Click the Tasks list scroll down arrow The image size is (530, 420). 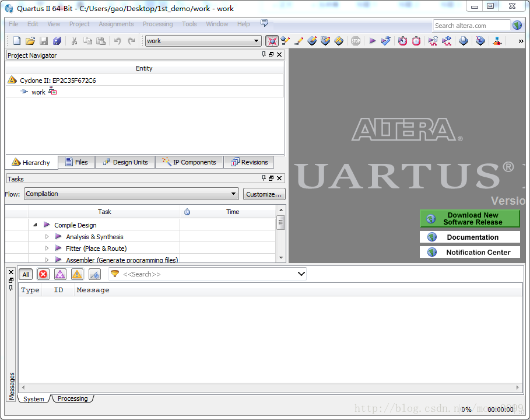tap(281, 258)
